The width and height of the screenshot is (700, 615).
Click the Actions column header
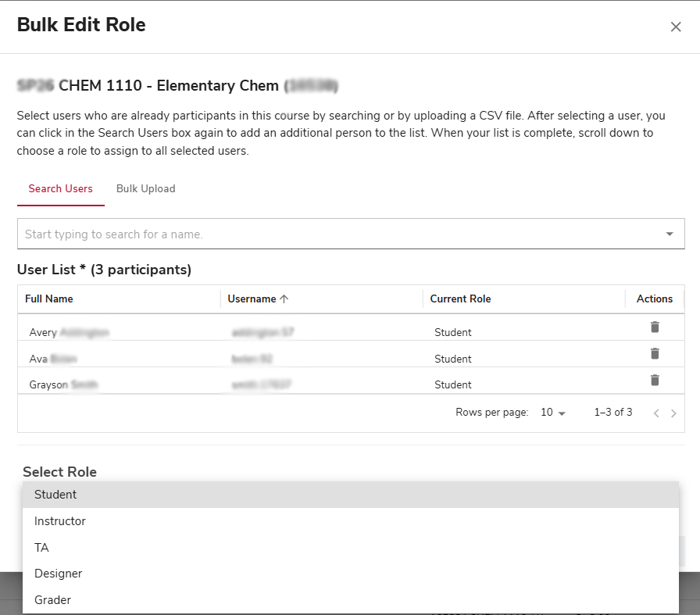654,299
